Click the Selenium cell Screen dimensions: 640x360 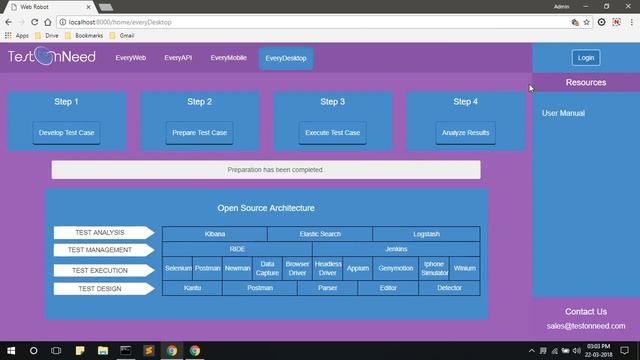[178, 268]
